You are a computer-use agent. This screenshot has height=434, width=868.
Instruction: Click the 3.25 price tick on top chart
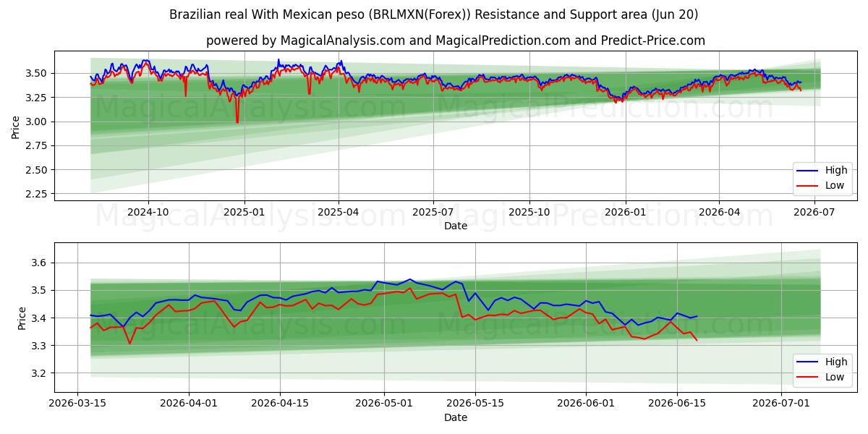point(38,98)
